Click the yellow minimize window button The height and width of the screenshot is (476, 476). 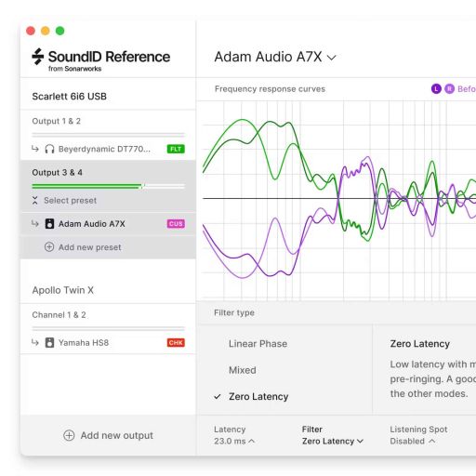(46, 31)
